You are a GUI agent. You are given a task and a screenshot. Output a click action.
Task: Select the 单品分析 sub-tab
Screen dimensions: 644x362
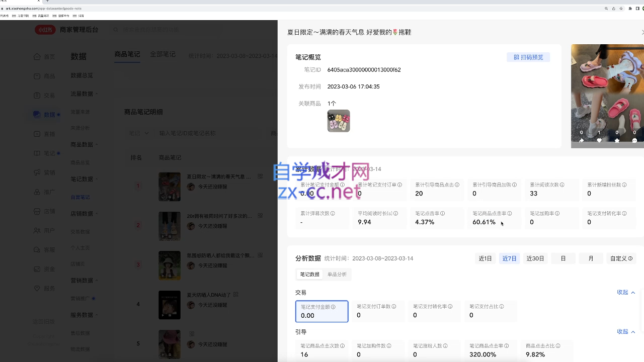337,275
